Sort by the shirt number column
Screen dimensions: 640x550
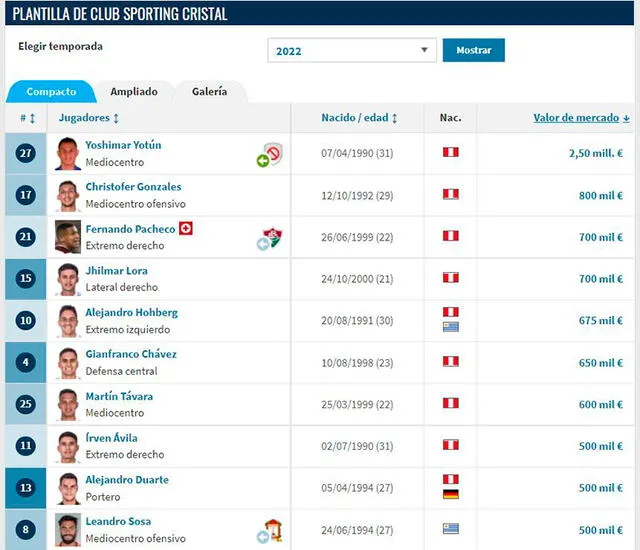pos(27,118)
